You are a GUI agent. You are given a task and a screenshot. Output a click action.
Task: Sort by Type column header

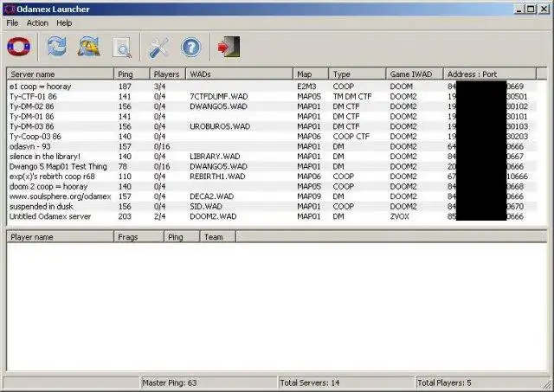(x=358, y=74)
